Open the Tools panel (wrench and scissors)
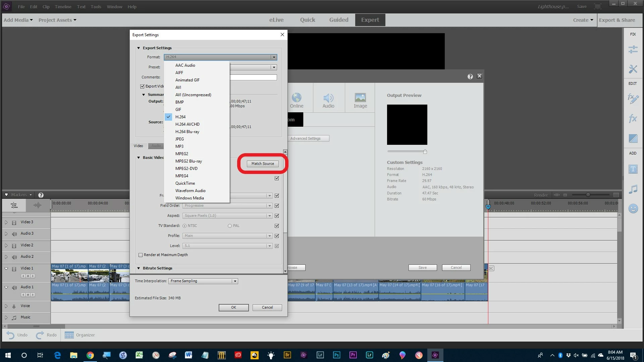644x362 pixels. click(x=633, y=69)
